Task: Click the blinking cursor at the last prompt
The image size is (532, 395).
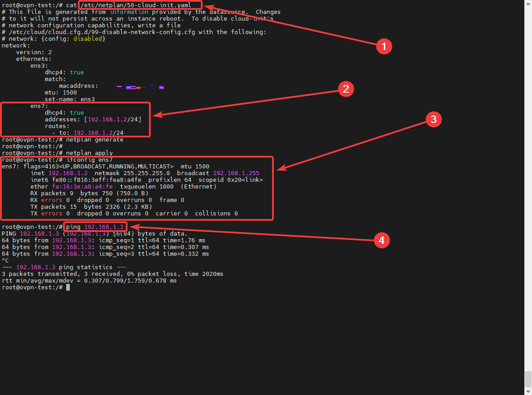Action: click(68, 288)
